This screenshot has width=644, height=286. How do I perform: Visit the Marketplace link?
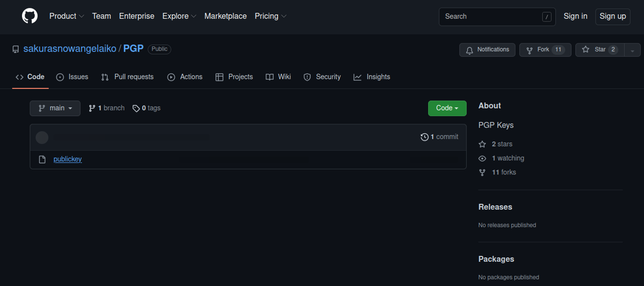point(225,16)
